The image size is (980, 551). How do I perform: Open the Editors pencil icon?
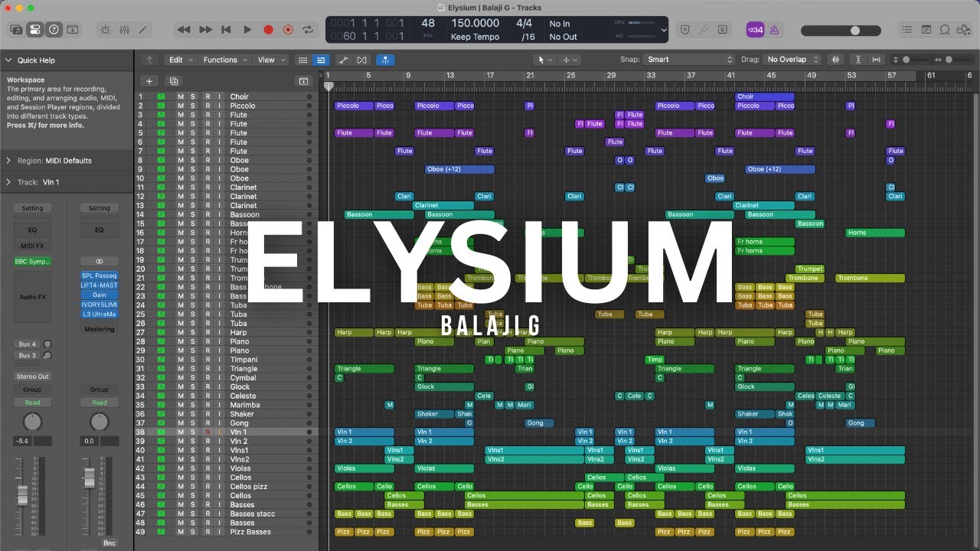pyautogui.click(x=142, y=30)
